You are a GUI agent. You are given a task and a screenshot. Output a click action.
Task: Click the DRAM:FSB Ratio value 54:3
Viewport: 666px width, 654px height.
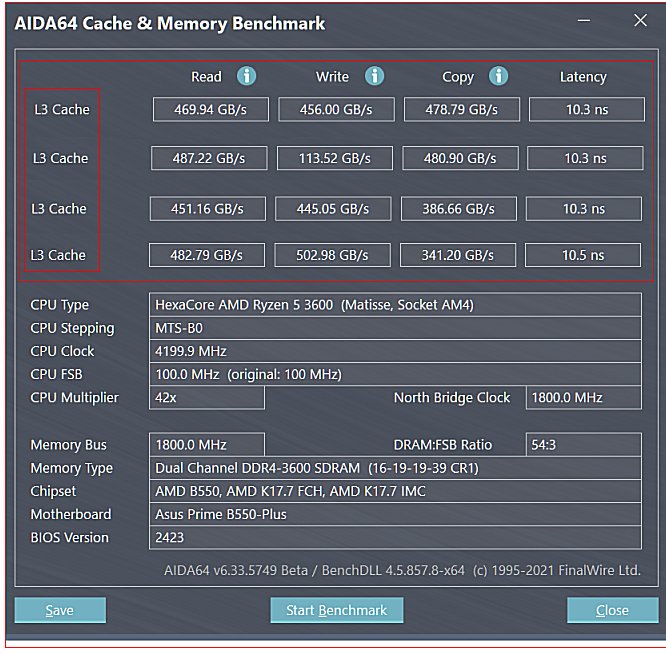pos(584,445)
